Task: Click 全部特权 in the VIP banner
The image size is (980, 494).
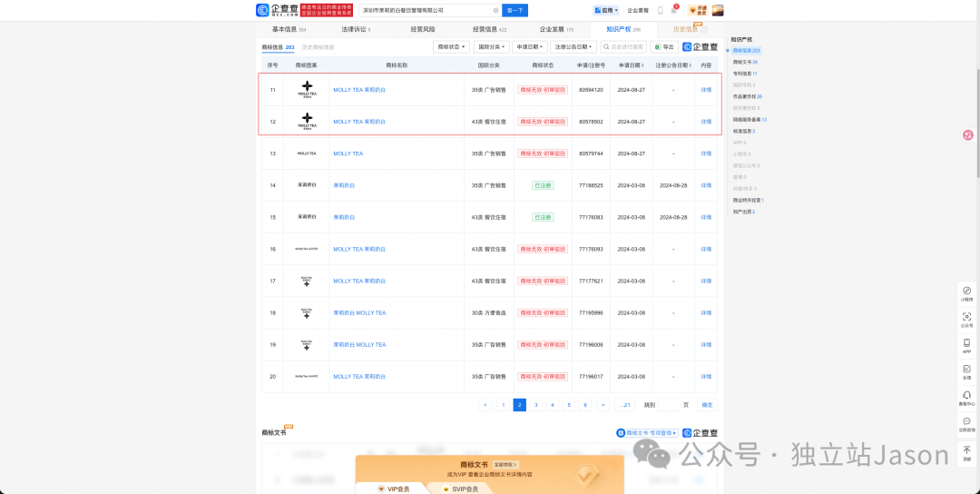Action: point(505,465)
